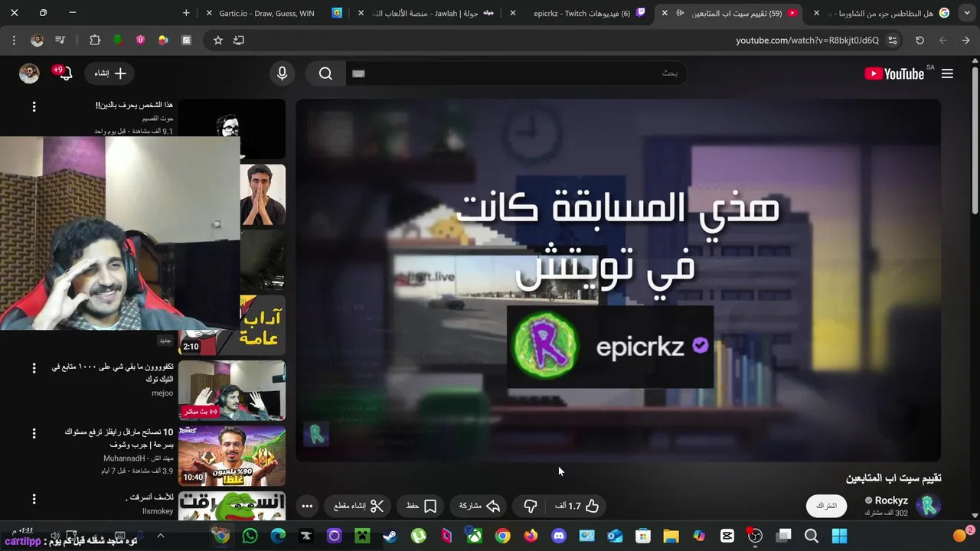980x551 pixels.
Task: Open the 10:40 Marvel Rivals tips thumbnail
Action: [x=232, y=456]
